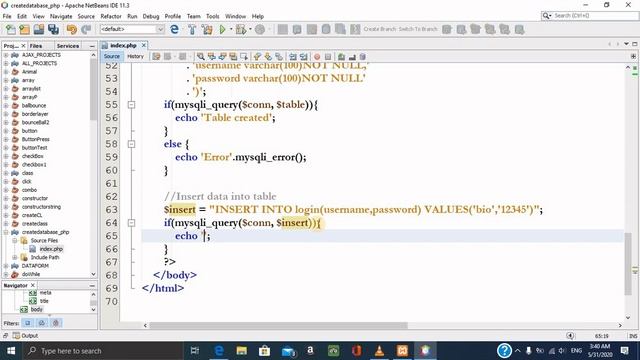Viewport: 640px width, 360px height.
Task: Toggle Rectangular Selection in editor toolbar
Action: click(x=244, y=57)
